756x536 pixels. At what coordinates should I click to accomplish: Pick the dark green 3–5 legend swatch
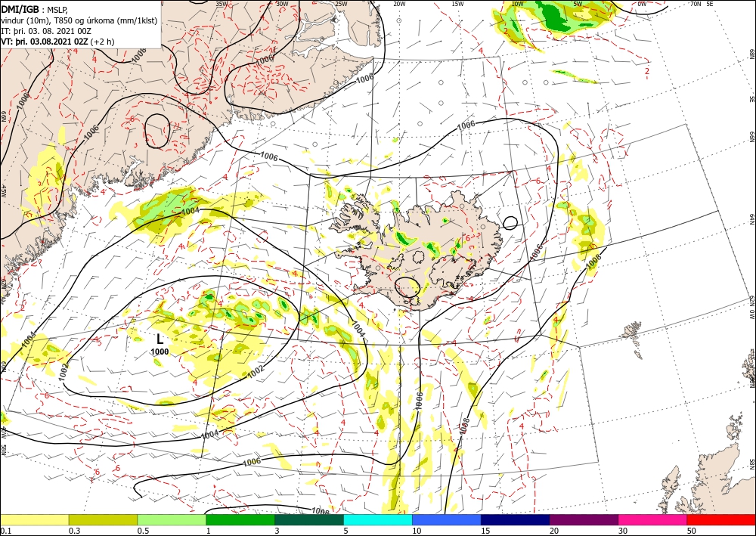tap(309, 520)
